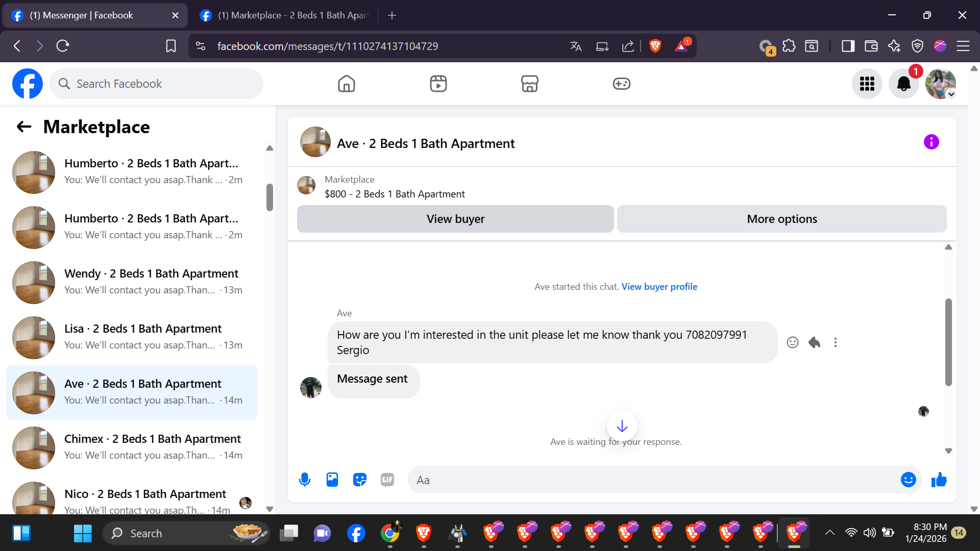
Task: Click the chat messages scrollbar thumb
Action: tap(948, 342)
